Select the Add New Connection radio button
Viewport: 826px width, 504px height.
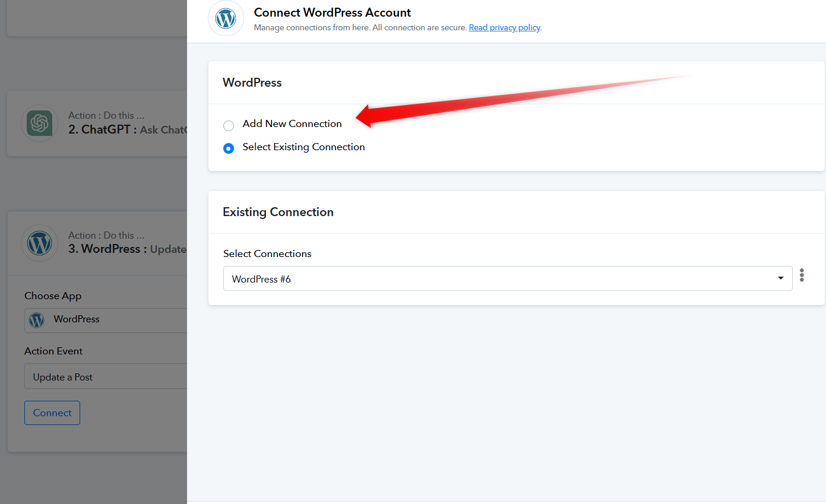click(x=229, y=125)
